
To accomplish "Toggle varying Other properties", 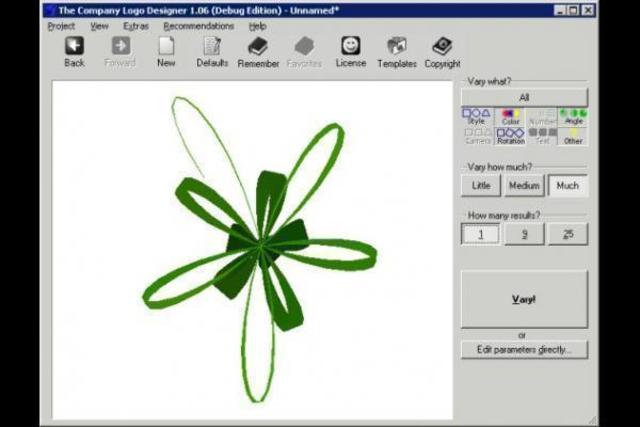I will coord(573,136).
